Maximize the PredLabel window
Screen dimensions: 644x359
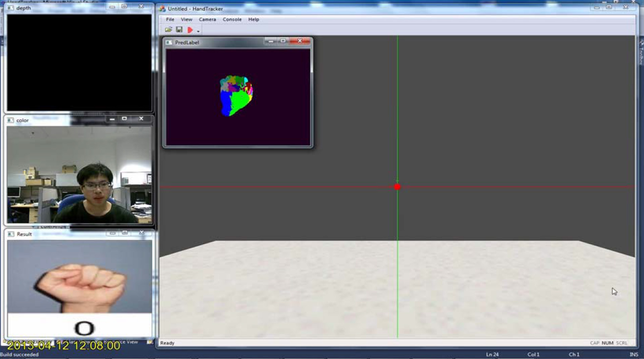[x=283, y=41]
